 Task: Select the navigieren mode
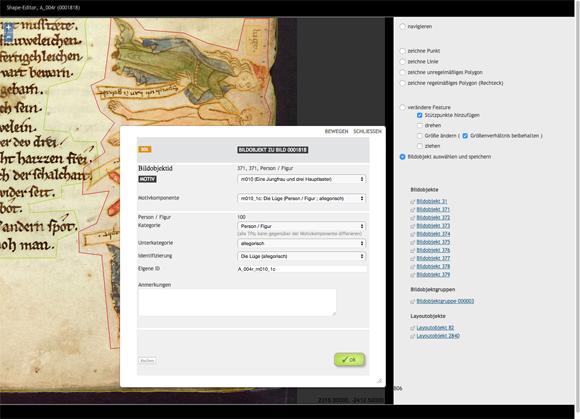402,27
